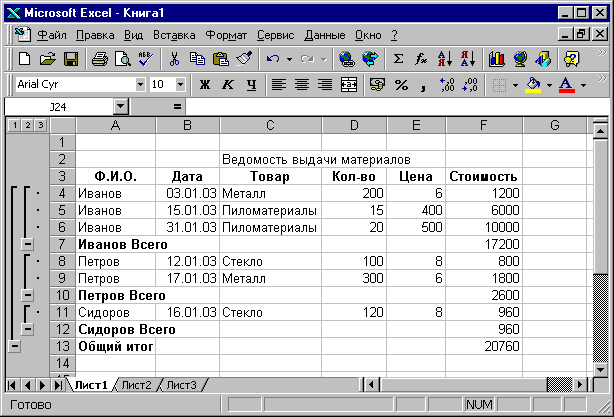This screenshot has height=417, width=614.
Task: Run spell check with the ABC checkmark icon
Action: pos(146,60)
